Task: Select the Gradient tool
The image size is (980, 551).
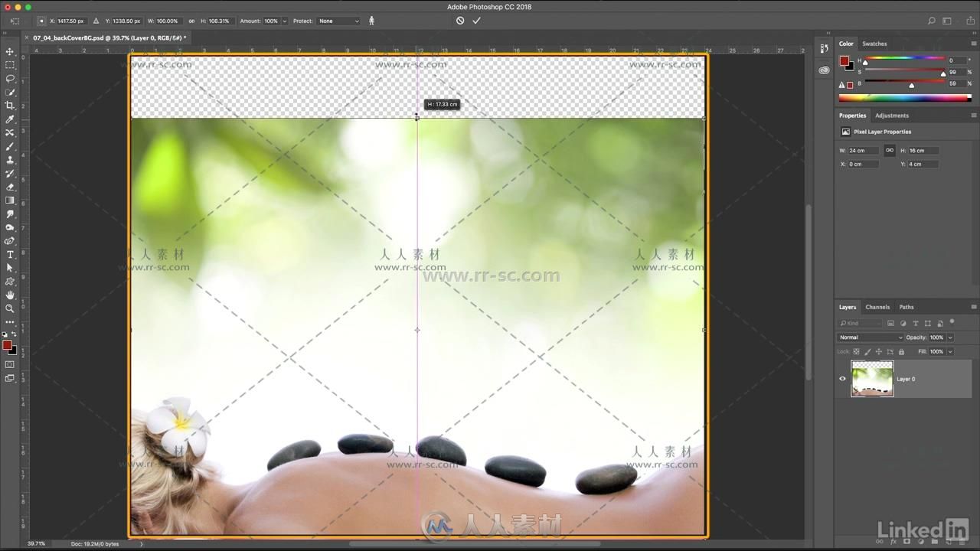Action: click(10, 201)
